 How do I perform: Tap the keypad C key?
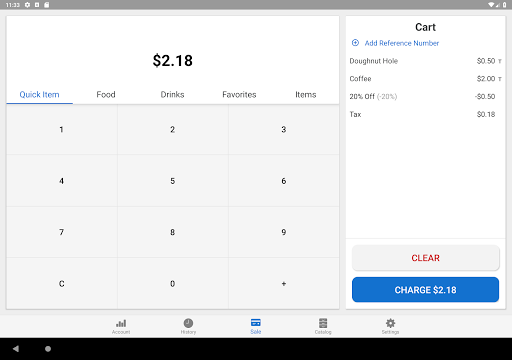[x=62, y=284]
